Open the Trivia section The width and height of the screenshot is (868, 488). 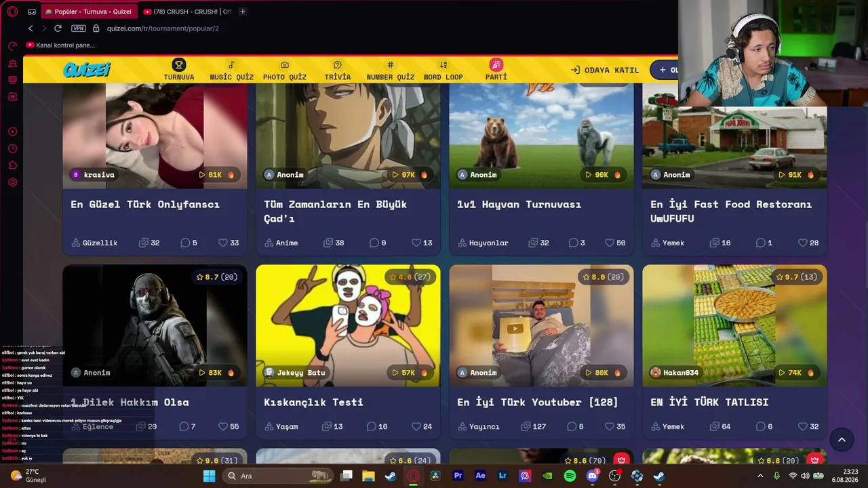pyautogui.click(x=338, y=70)
